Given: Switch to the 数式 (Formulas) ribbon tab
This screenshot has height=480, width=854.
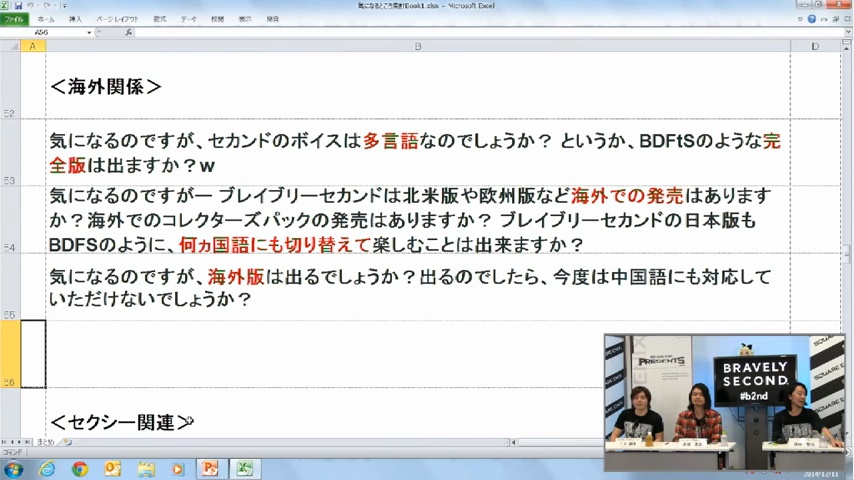Looking at the screenshot, I should 160,19.
